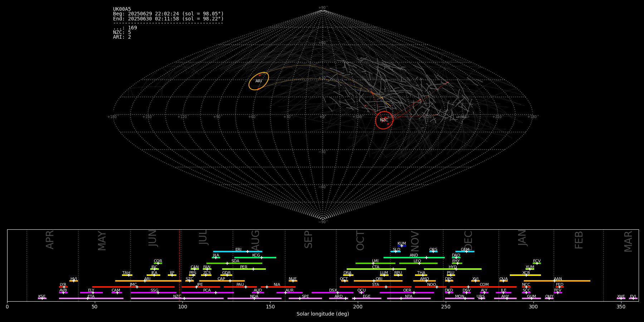Select the PCA shower label
This screenshot has width=644, height=322.
point(207,291)
